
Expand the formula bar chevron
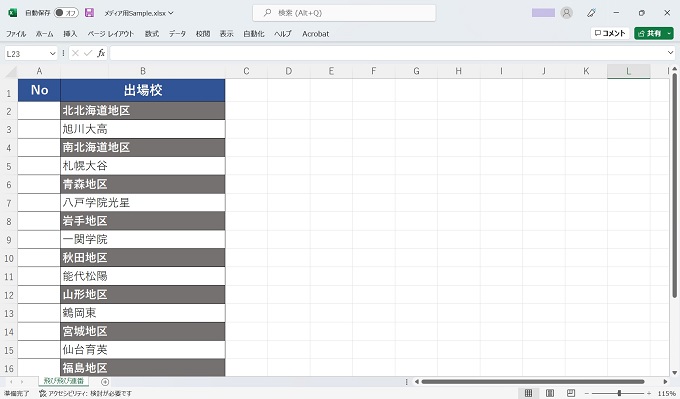[670, 53]
